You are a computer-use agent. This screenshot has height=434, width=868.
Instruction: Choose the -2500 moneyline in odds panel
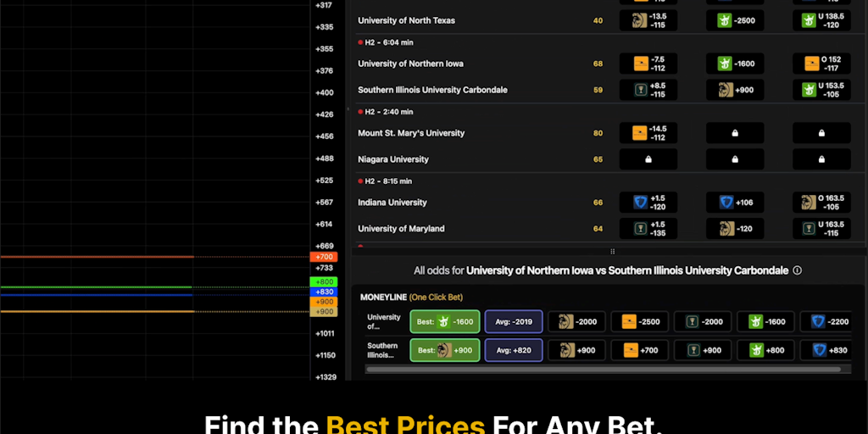tap(639, 321)
